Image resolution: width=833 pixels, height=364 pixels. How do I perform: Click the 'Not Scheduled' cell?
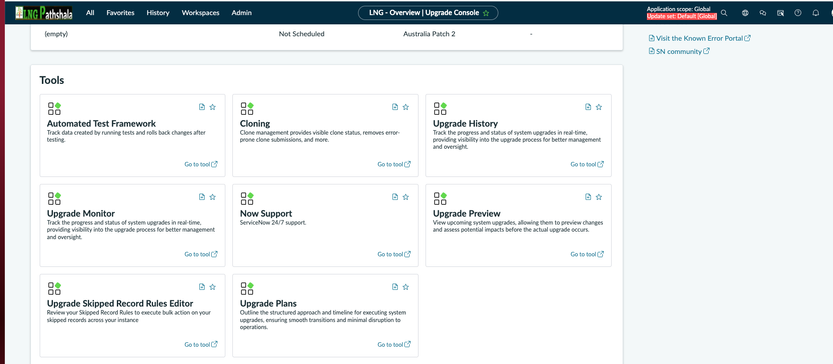point(301,34)
